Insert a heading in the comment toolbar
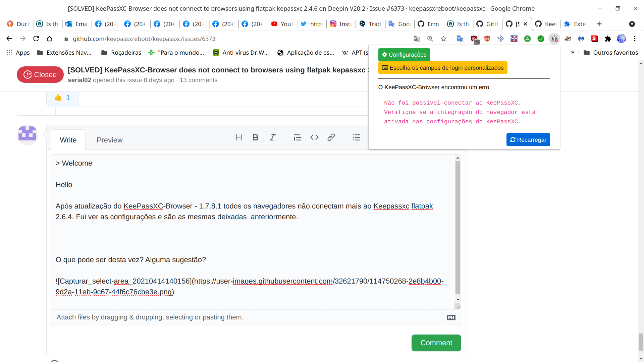This screenshot has width=644, height=362. coord(239,137)
